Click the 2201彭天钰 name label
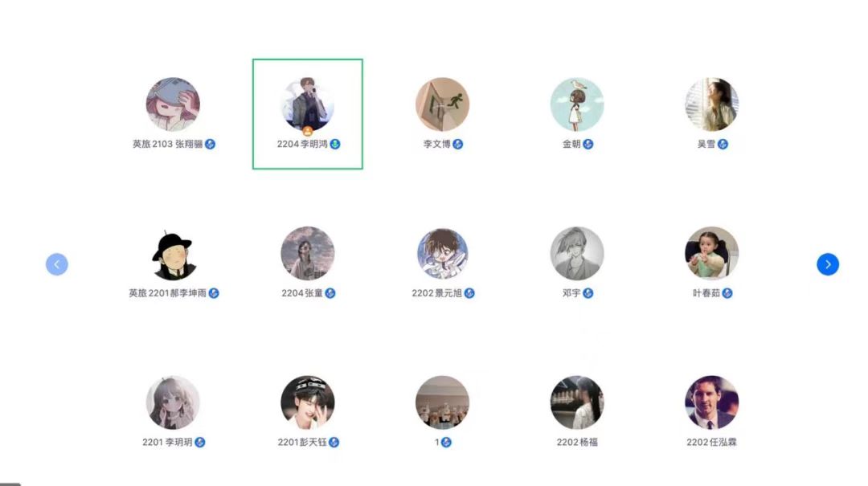Image resolution: width=868 pixels, height=486 pixels. (302, 442)
